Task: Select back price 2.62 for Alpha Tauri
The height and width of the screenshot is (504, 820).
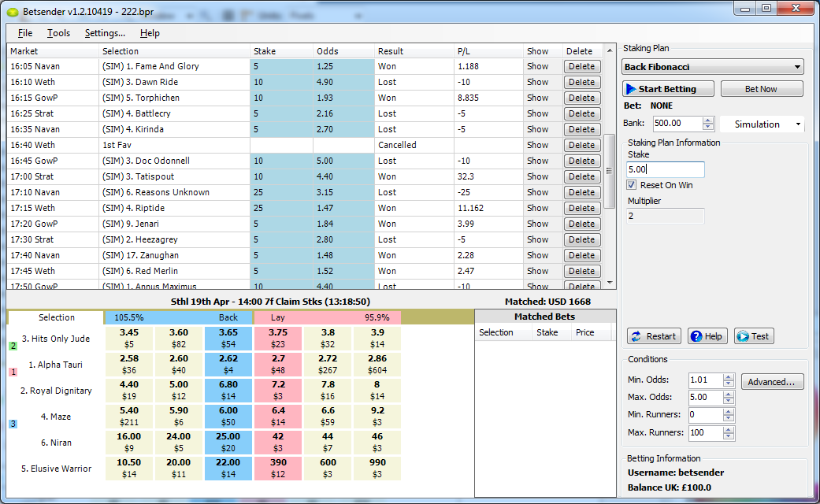Action: coord(228,365)
